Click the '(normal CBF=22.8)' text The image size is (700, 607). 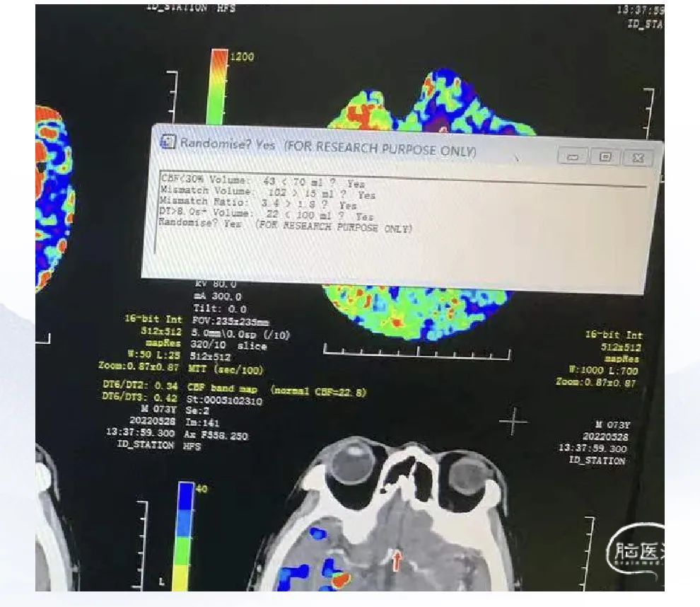[318, 391]
